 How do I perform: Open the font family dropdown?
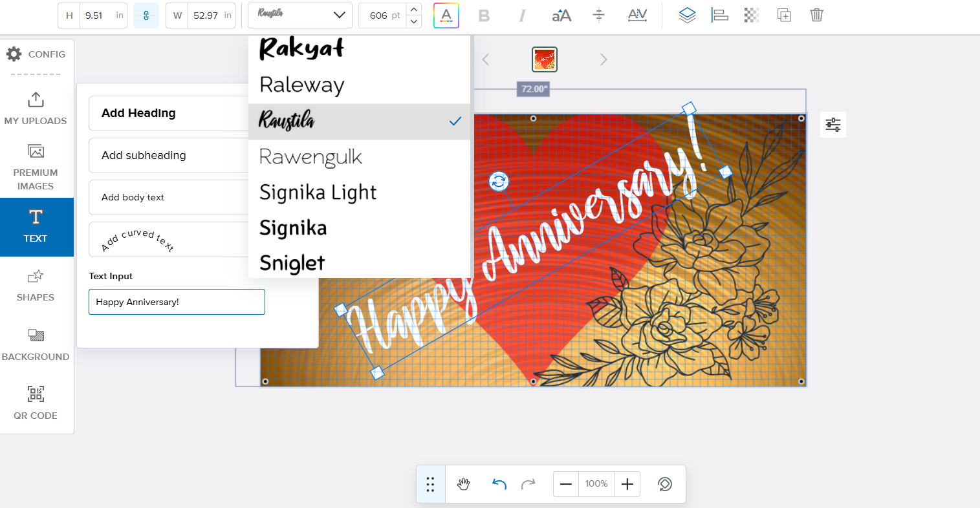(x=300, y=16)
